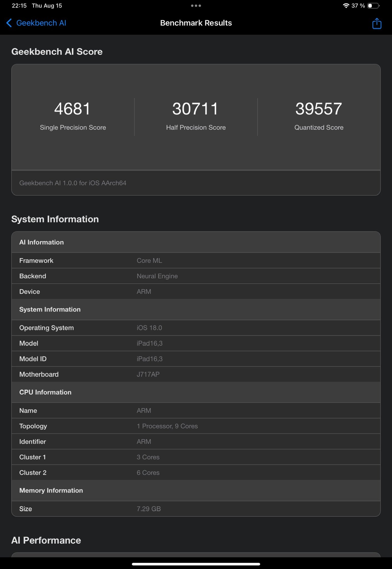Tap the Geekbench AI Score heading
The height and width of the screenshot is (569, 392).
pos(57,52)
